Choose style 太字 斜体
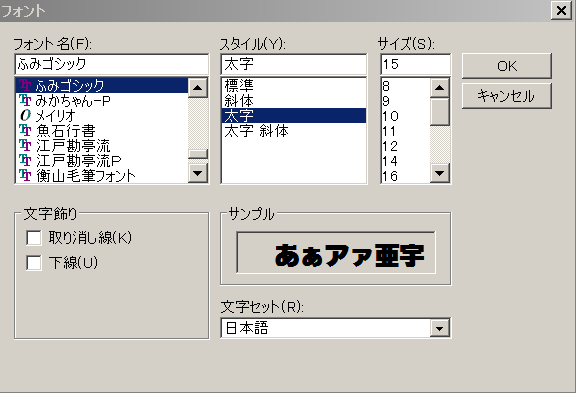576x393 pixels. (x=294, y=131)
